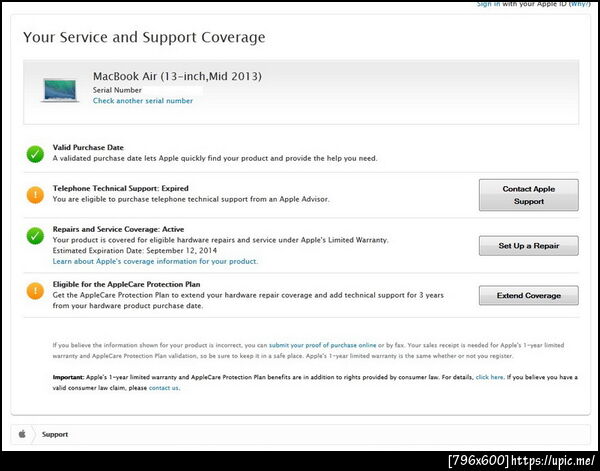Click 'Repairs and Service Coverage: Active' text
600x471 pixels.
[118, 229]
